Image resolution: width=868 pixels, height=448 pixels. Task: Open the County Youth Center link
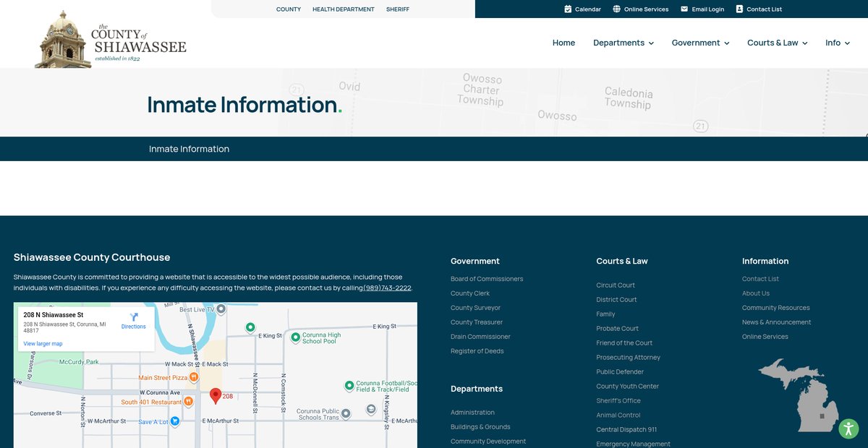(x=628, y=387)
